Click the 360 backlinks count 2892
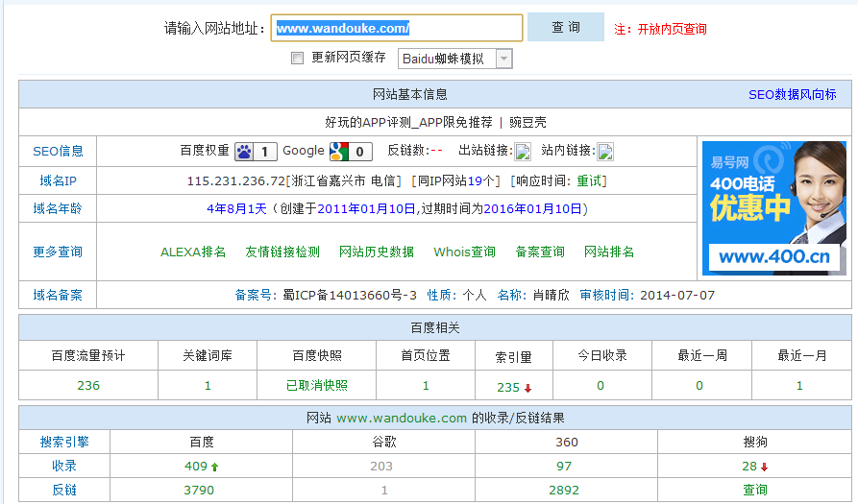This screenshot has height=504, width=858. point(564,491)
